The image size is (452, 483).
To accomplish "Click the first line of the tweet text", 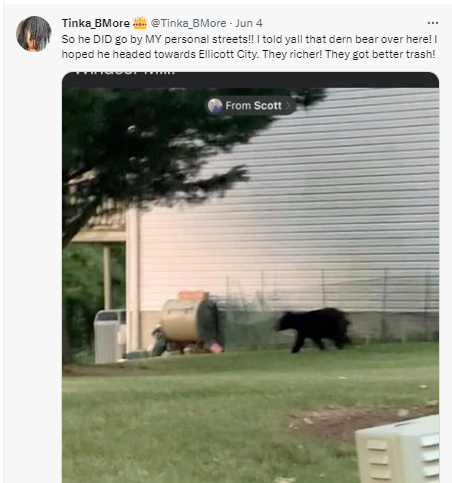I will (249, 39).
